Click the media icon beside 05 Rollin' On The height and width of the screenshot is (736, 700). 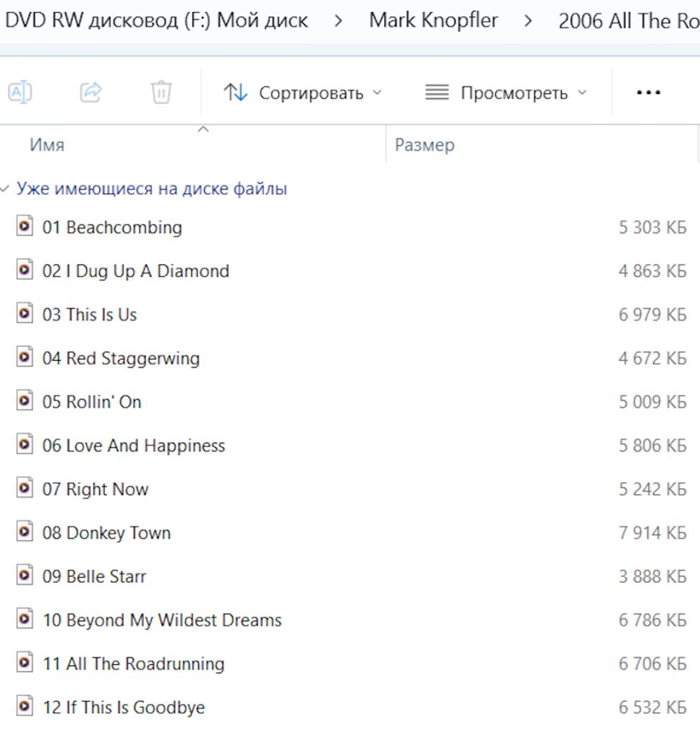[24, 401]
